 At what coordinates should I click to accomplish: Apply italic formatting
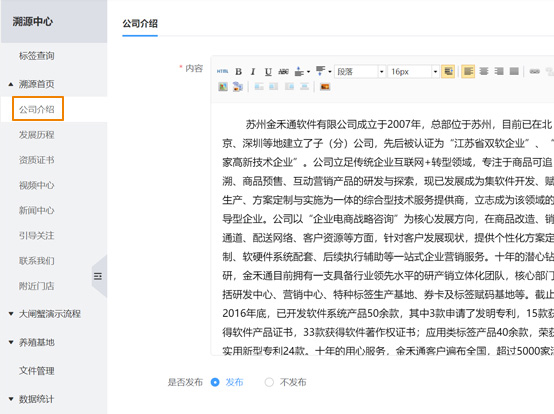[x=253, y=72]
